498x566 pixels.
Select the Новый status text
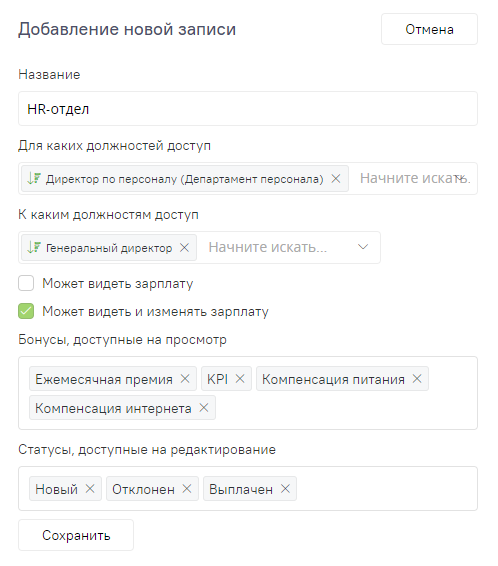[x=56, y=489]
